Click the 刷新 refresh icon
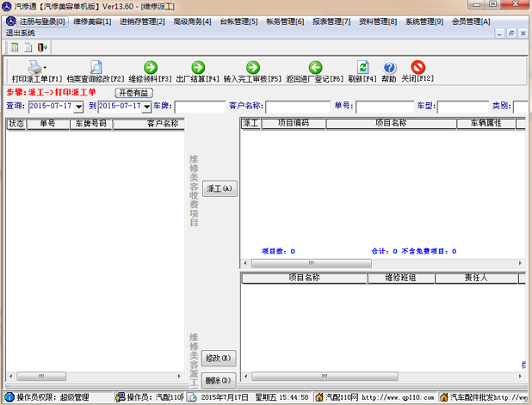Screen dimensions: 532x405 click(x=362, y=67)
